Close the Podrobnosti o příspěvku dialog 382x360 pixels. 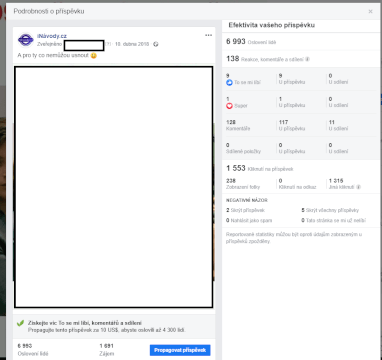coord(370,12)
